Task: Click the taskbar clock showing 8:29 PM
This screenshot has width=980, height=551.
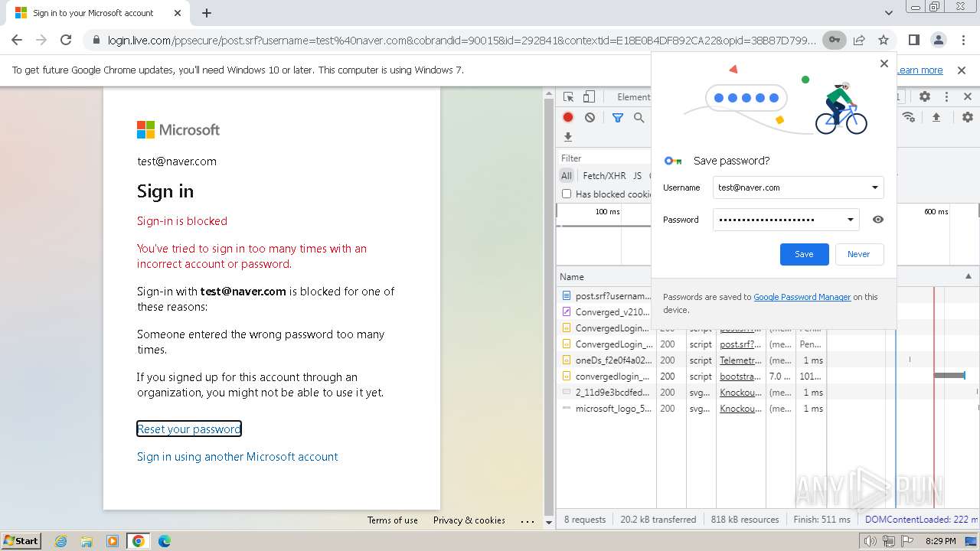Action: 940,541
